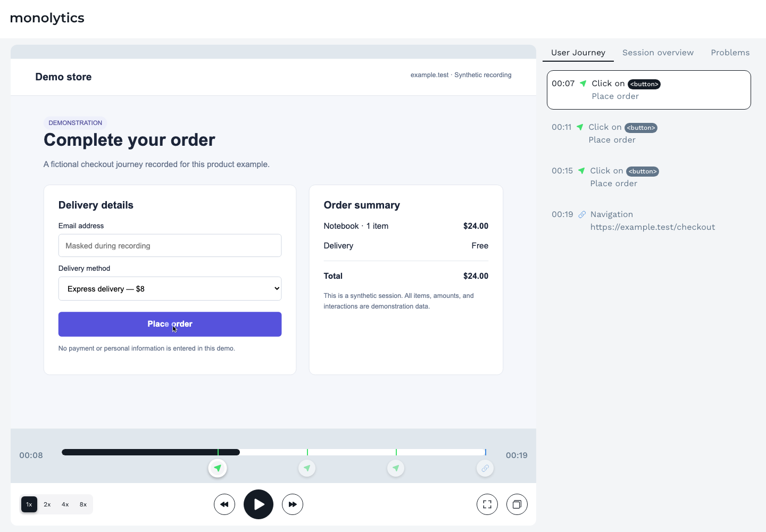Viewport: 766px width, 532px height.
Task: Focus the Email address input field
Action: tap(170, 246)
